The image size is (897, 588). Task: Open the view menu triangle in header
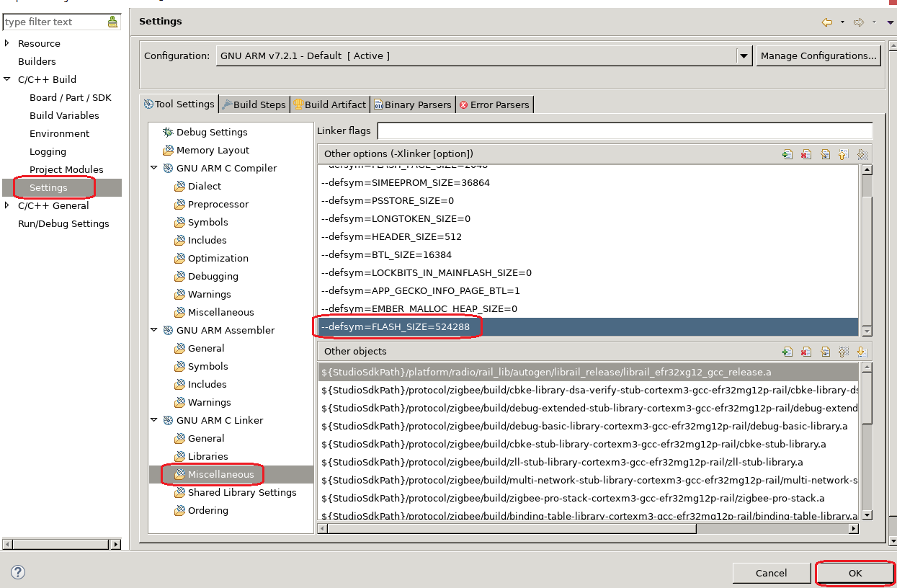coord(891,22)
